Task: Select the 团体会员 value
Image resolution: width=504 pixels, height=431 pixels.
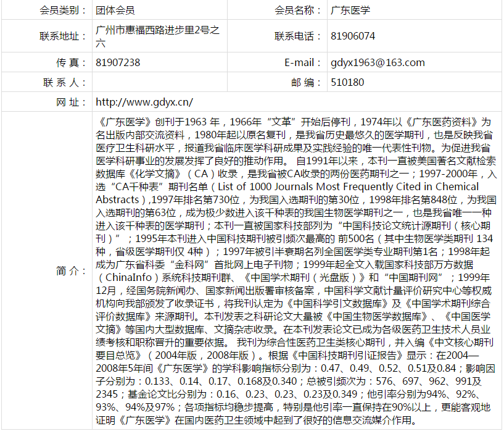Action: pyautogui.click(x=115, y=10)
